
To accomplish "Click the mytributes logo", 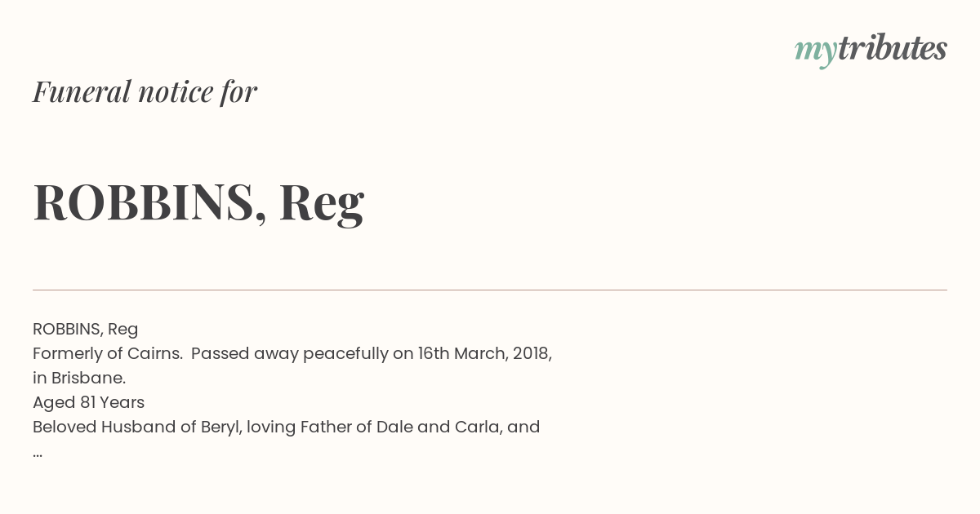I will [871, 50].
